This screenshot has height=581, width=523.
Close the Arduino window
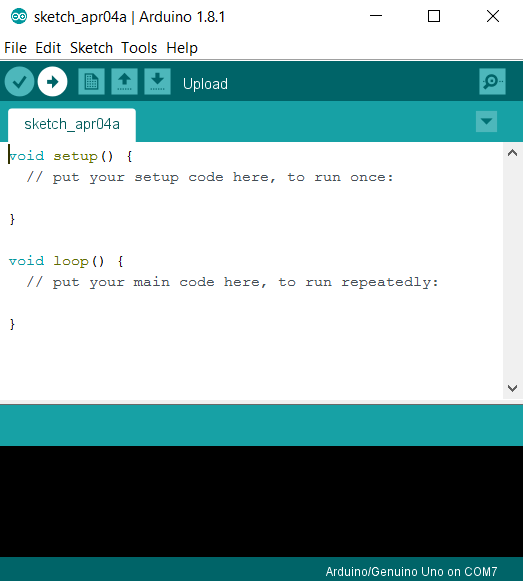[x=493, y=16]
